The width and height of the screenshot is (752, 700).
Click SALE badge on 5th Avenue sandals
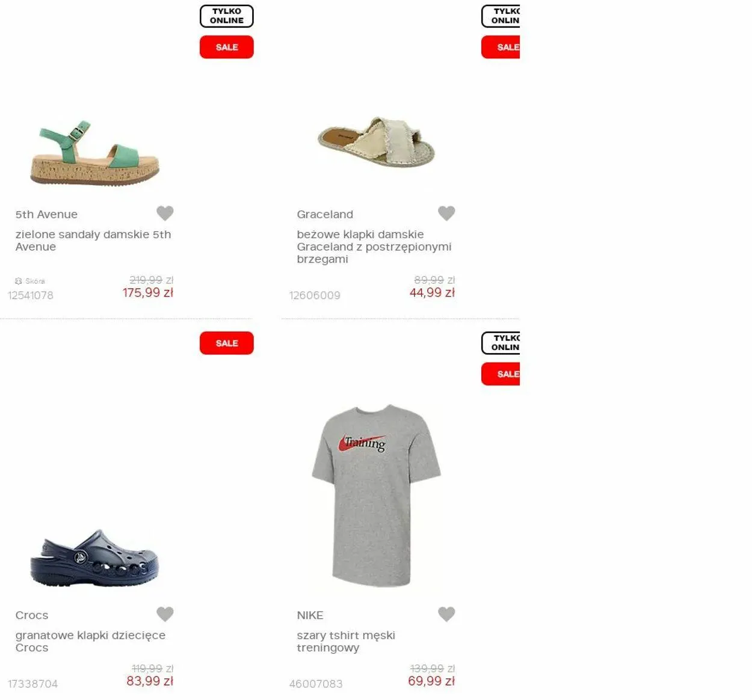click(227, 47)
